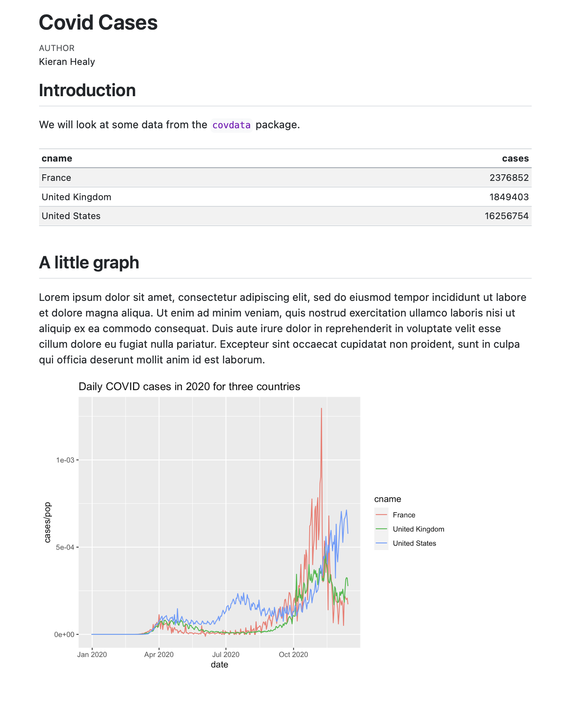
Task: Click the cases/pop y-axis label
Action: (48, 522)
